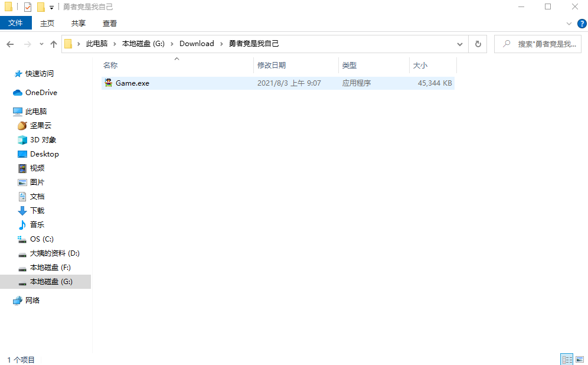Open Desktop in the navigation pane
The image size is (588, 365).
click(x=44, y=154)
